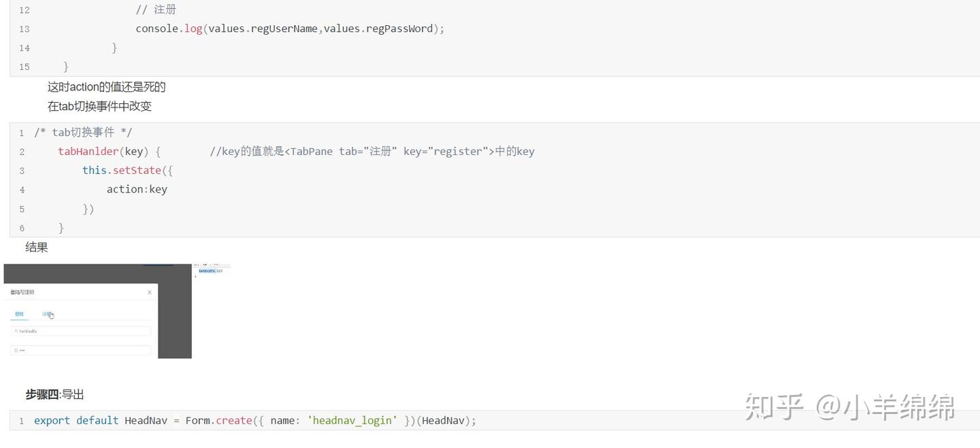Screen dimensions: 980x448
Task: Click the console.log code line
Action: point(289,29)
